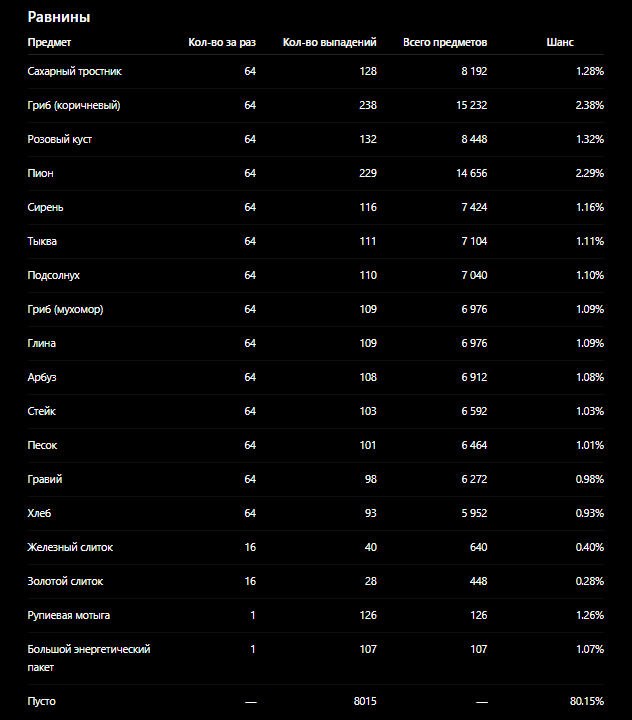Select the Кол-во за раз column header

point(222,42)
